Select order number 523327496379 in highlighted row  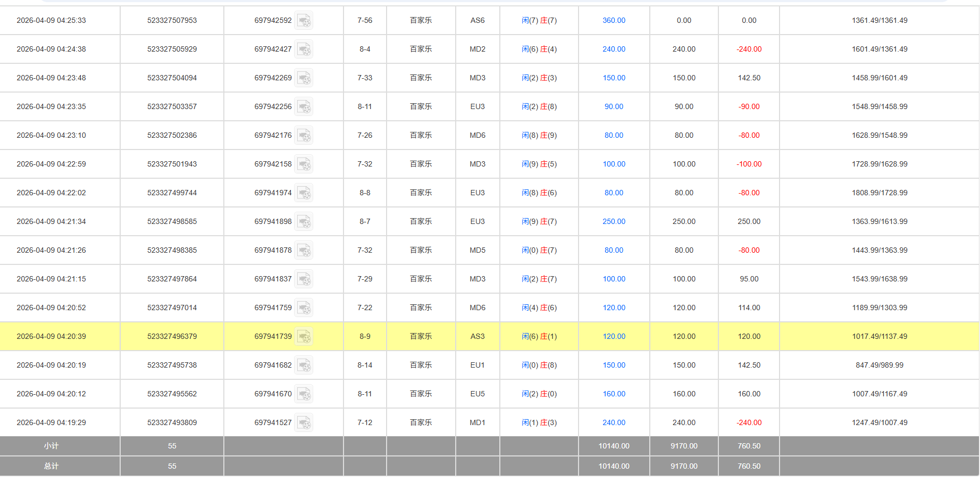(x=172, y=337)
